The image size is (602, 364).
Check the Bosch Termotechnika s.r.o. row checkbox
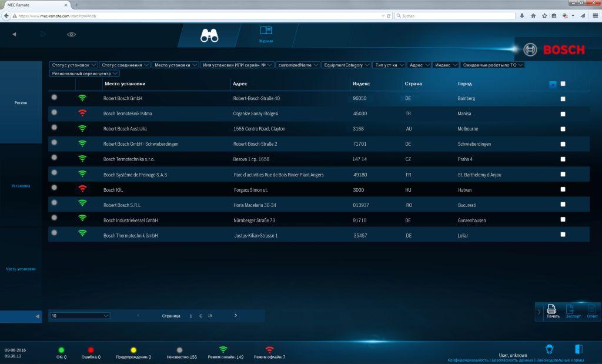[x=563, y=159]
